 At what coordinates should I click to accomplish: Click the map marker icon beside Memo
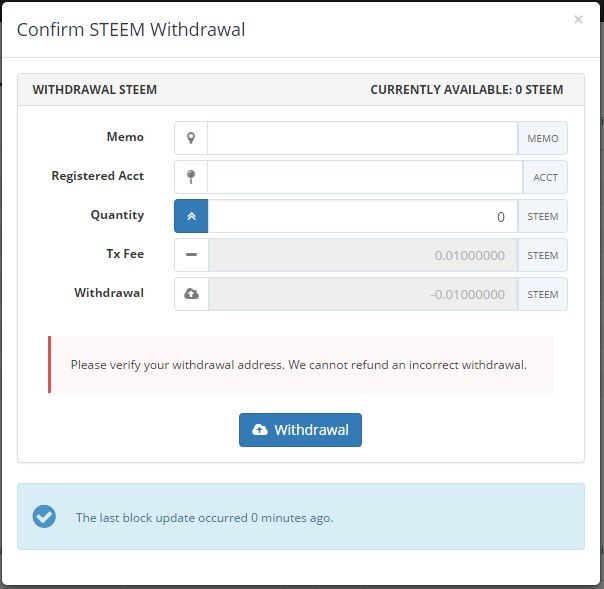(191, 138)
